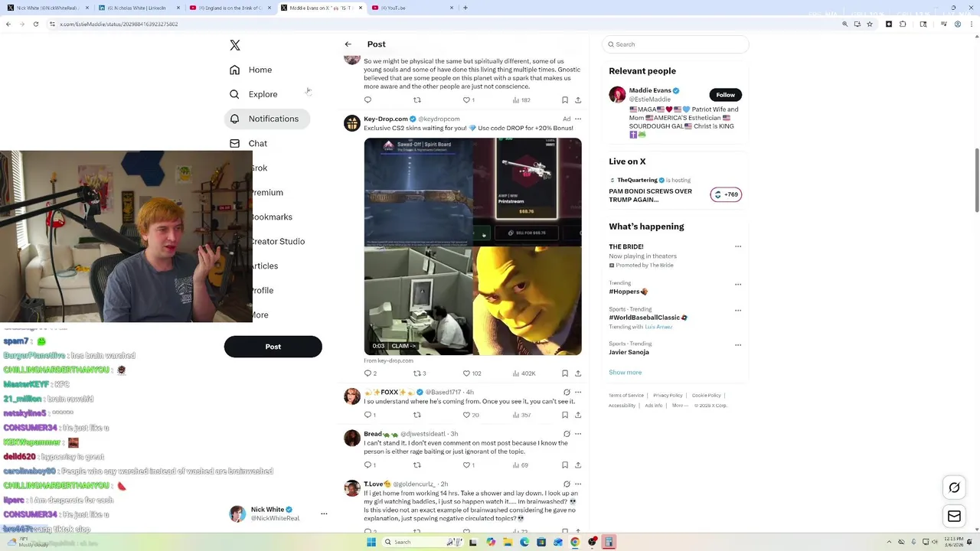Open File Explorer from the taskbar
This screenshot has height=551, width=980.
pyautogui.click(x=507, y=542)
